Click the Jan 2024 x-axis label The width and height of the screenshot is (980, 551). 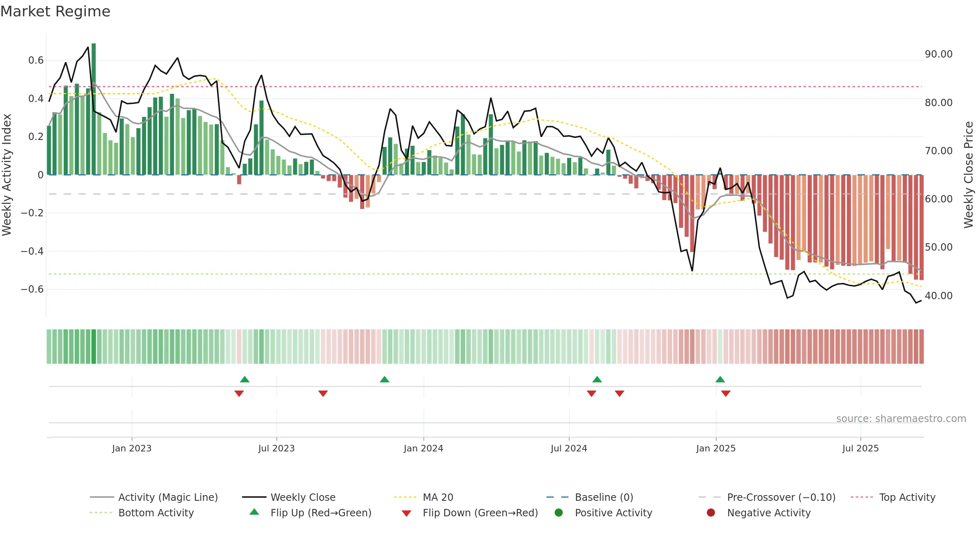coord(423,448)
